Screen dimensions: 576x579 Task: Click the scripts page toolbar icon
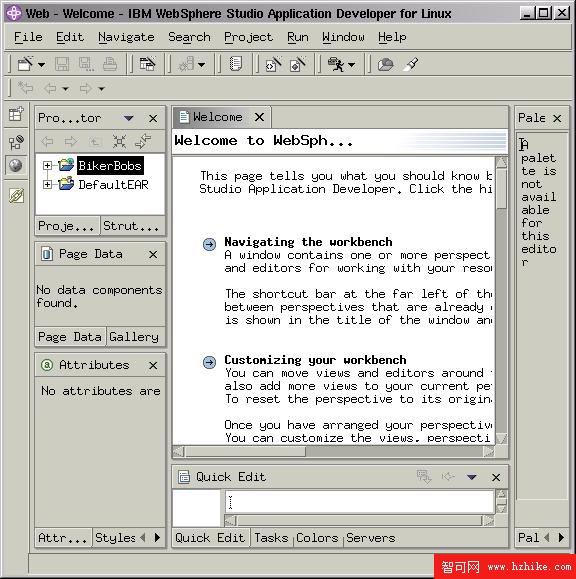[236, 64]
